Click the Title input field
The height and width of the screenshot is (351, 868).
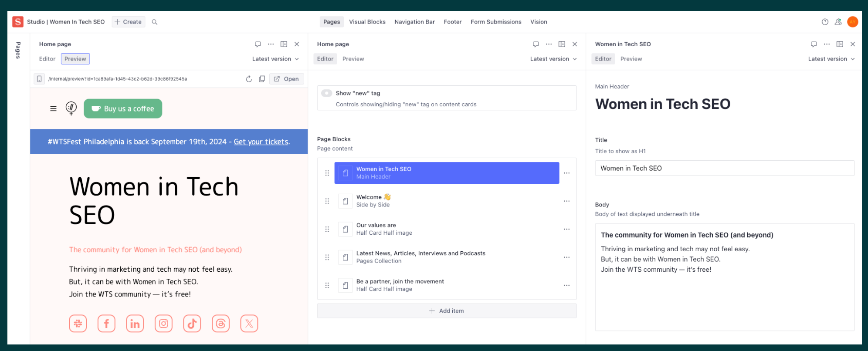pyautogui.click(x=725, y=168)
